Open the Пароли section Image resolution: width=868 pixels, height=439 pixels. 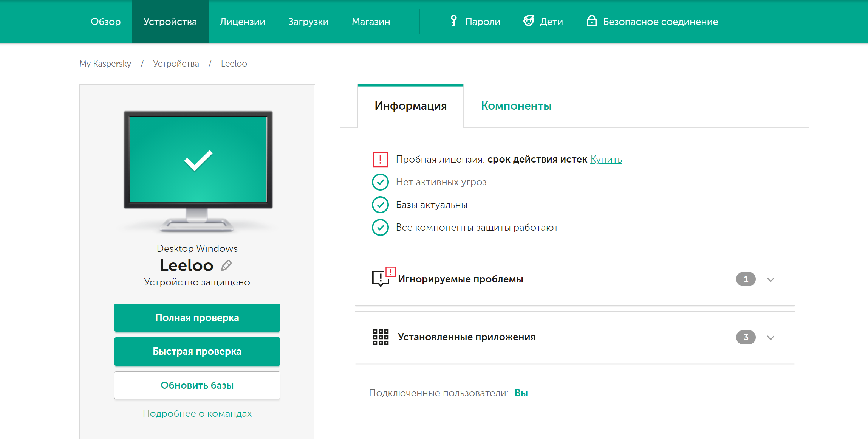click(475, 22)
